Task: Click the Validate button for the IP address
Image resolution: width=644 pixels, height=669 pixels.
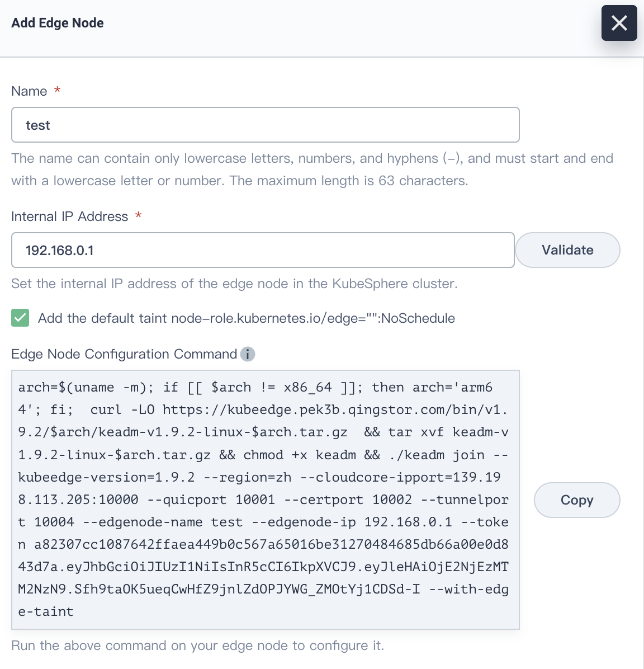Action: coord(567,250)
